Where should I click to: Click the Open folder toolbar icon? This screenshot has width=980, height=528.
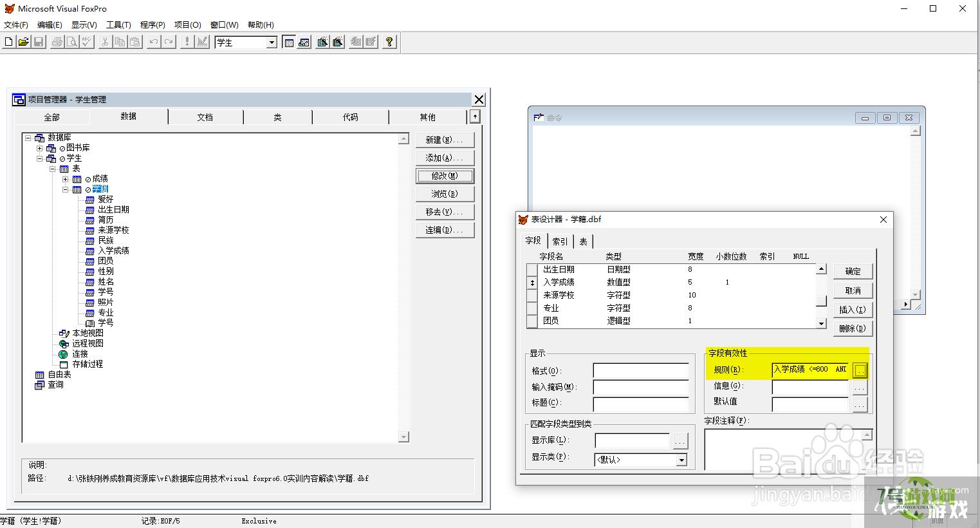click(23, 42)
